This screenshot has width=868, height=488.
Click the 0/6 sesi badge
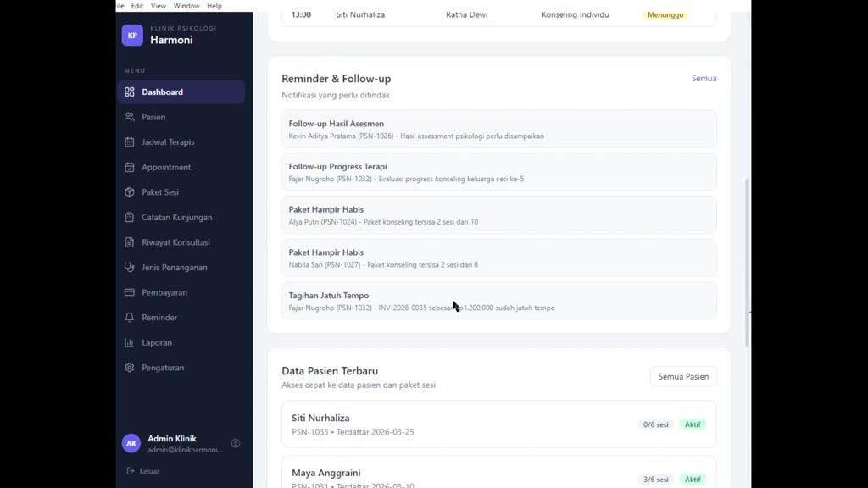coord(656,424)
